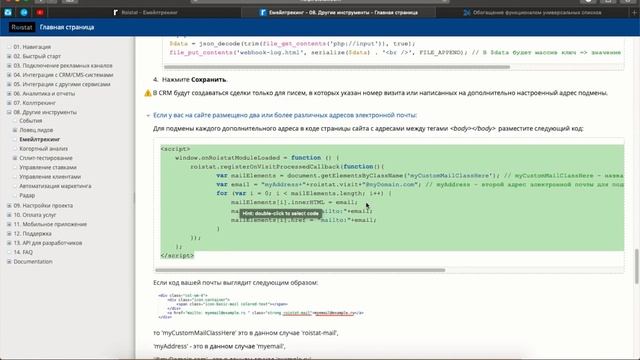Expand '12. Поддержка' section
The image size is (640, 360).
[9, 234]
